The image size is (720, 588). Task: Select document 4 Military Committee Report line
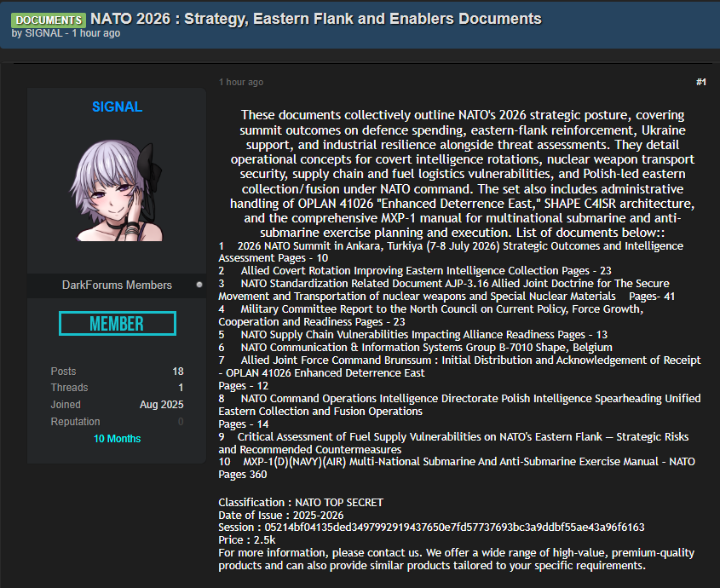[x=431, y=315]
